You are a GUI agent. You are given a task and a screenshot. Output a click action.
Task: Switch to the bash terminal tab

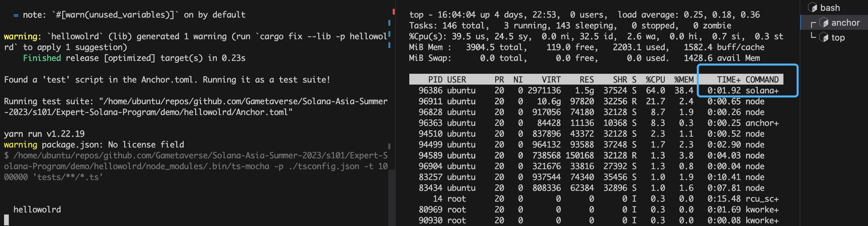(830, 7)
